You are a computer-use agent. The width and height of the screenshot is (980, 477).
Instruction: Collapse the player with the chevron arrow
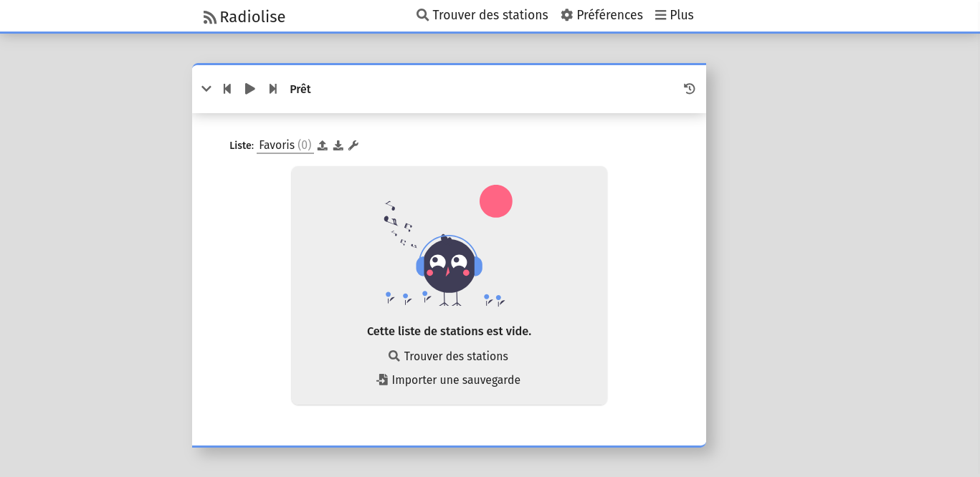(x=206, y=89)
